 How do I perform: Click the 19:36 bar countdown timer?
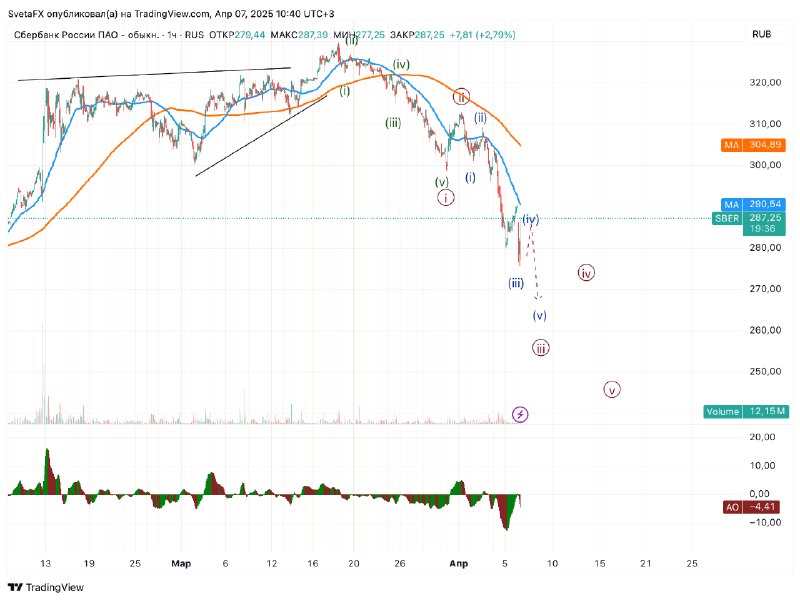[763, 229]
